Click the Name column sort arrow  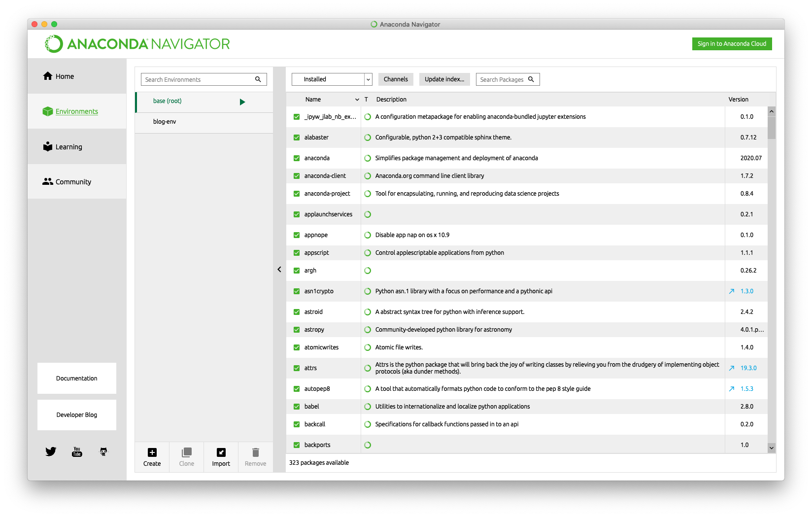[356, 99]
